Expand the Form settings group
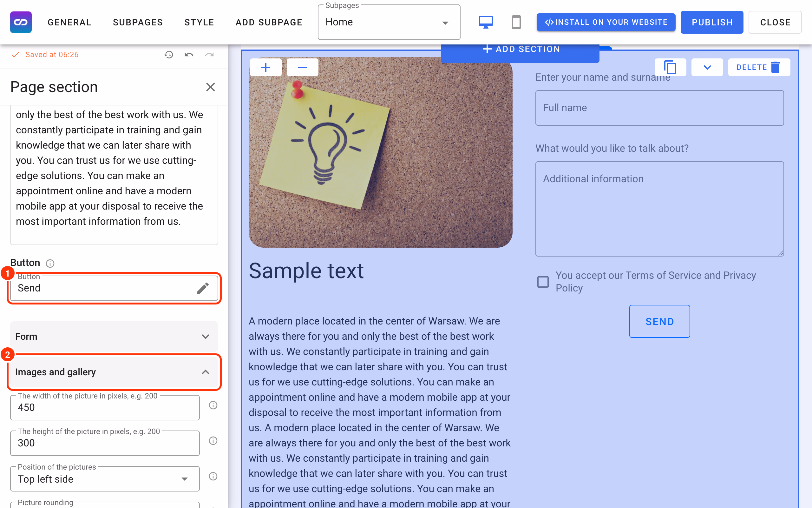This screenshot has width=812, height=508. point(114,336)
